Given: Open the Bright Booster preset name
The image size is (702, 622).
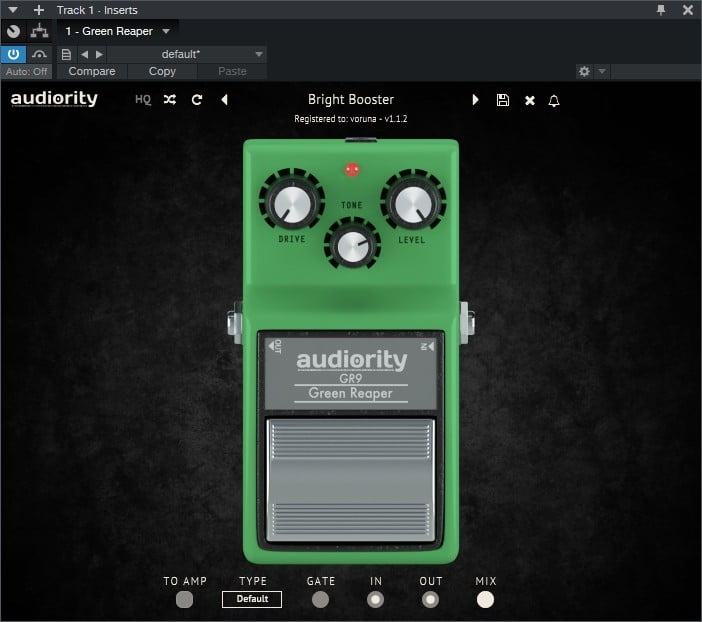Looking at the screenshot, I should tap(351, 99).
